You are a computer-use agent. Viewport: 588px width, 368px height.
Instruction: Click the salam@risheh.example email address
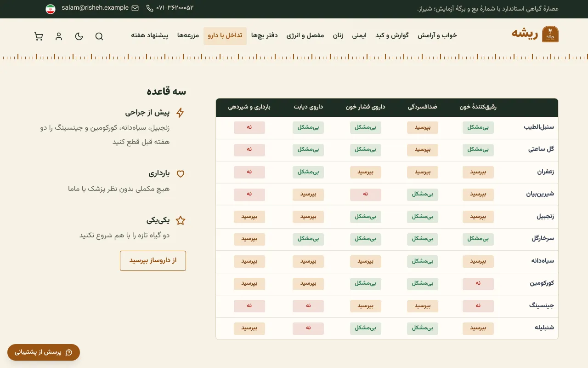click(95, 8)
